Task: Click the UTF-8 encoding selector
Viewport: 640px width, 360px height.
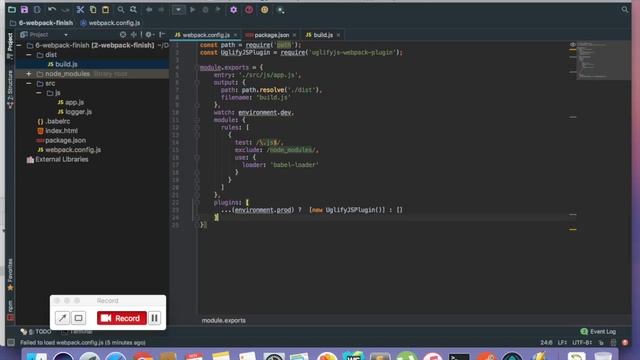Action: (x=582, y=342)
